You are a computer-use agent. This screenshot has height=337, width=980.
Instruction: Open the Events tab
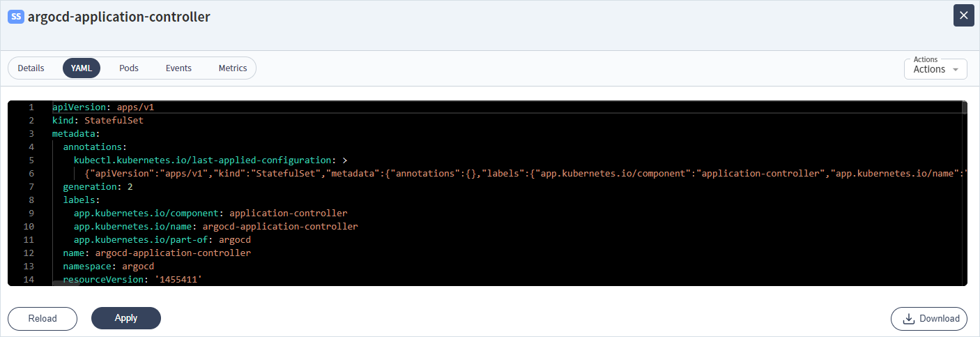click(178, 68)
